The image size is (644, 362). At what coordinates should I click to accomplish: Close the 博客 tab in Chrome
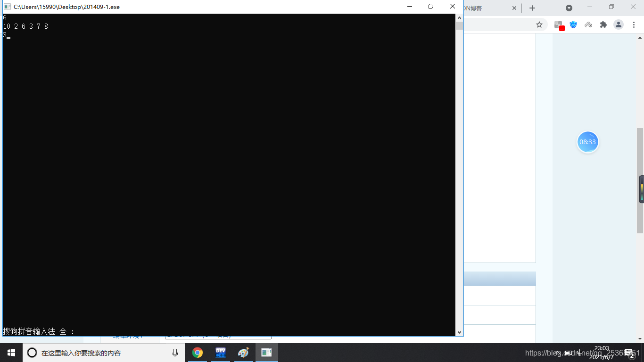pyautogui.click(x=514, y=8)
